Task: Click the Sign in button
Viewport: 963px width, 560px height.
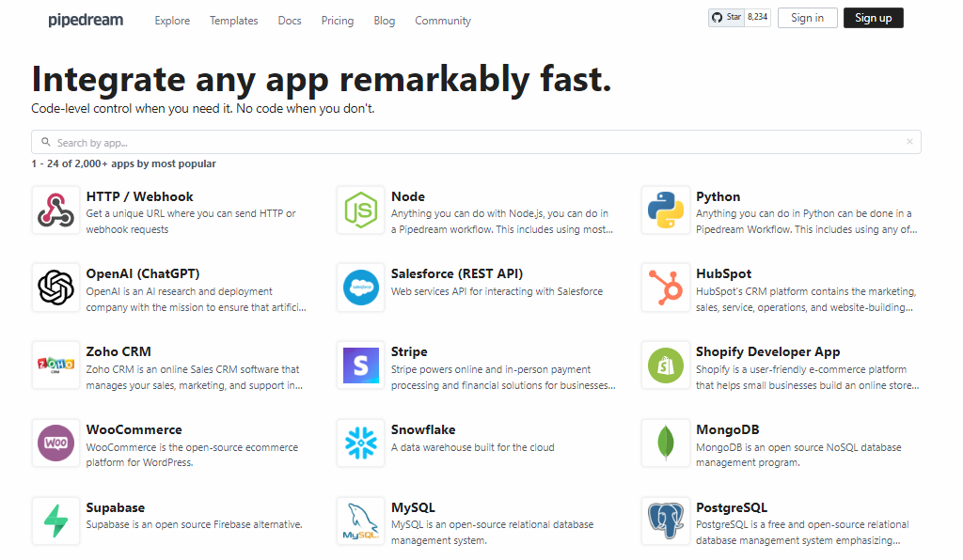Action: 807,18
